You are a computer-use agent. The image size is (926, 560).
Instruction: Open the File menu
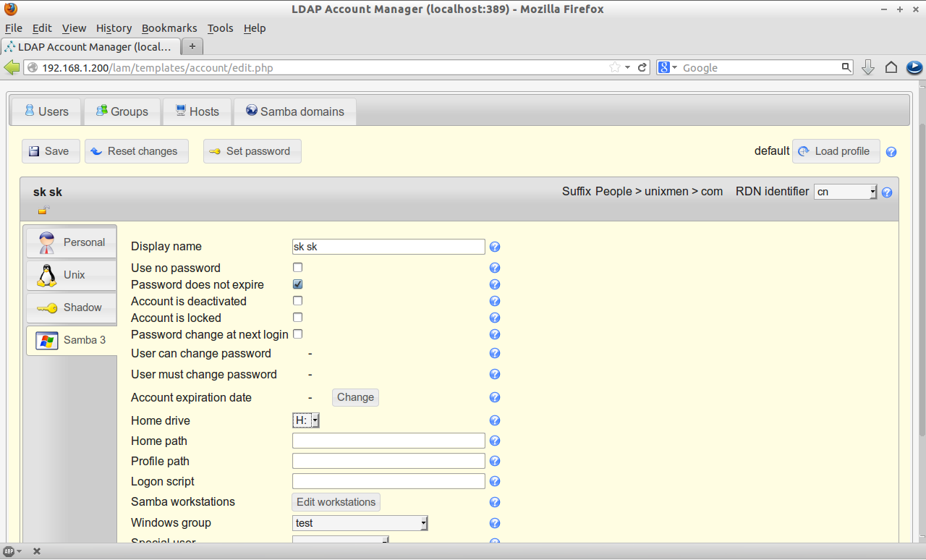(x=14, y=28)
